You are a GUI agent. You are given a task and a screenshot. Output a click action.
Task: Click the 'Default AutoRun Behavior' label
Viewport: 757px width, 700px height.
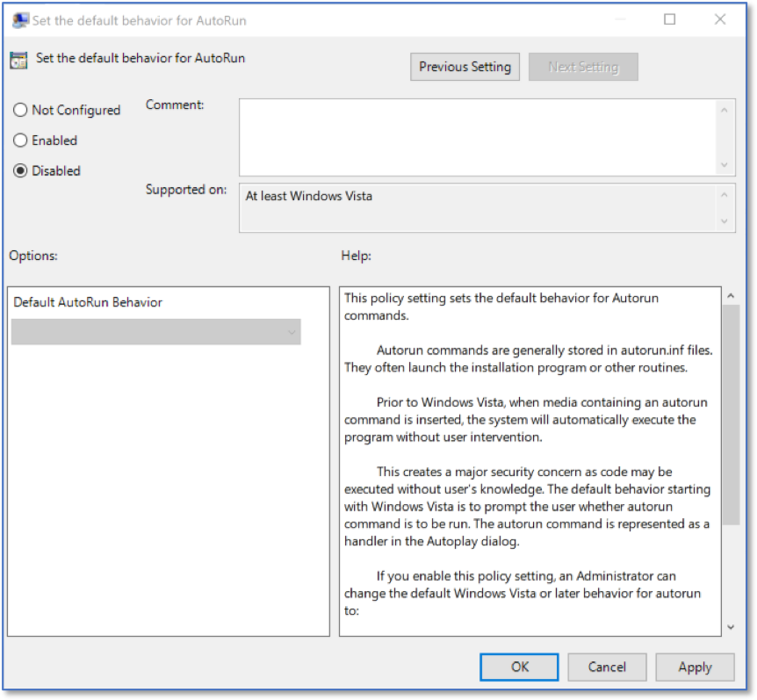point(88,302)
